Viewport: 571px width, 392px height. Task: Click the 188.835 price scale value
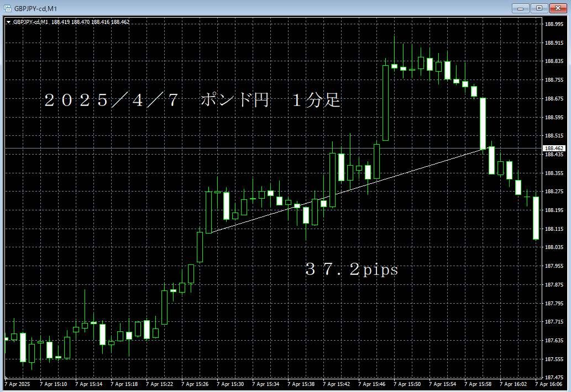[554, 61]
